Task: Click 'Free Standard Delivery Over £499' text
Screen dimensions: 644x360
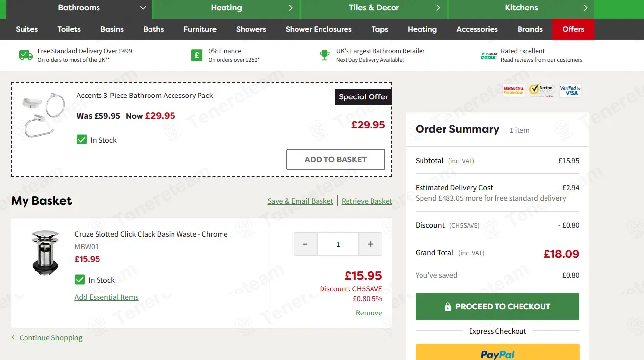Action: (85, 51)
